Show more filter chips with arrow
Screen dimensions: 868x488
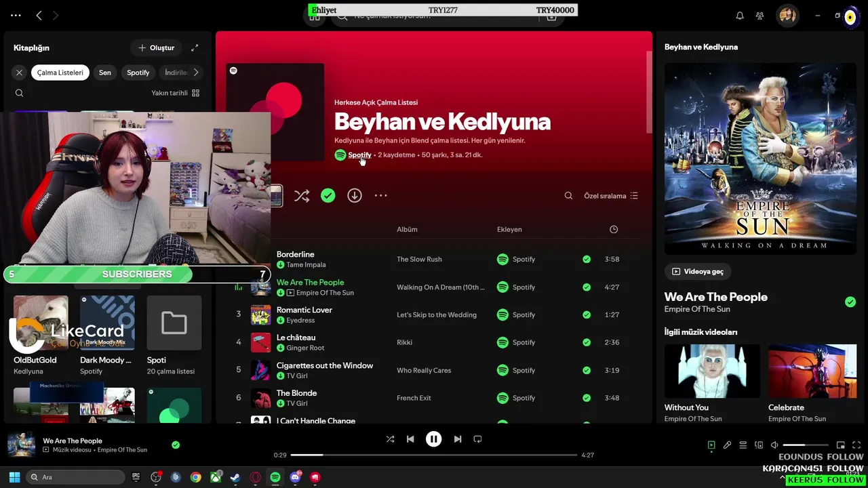pos(196,73)
